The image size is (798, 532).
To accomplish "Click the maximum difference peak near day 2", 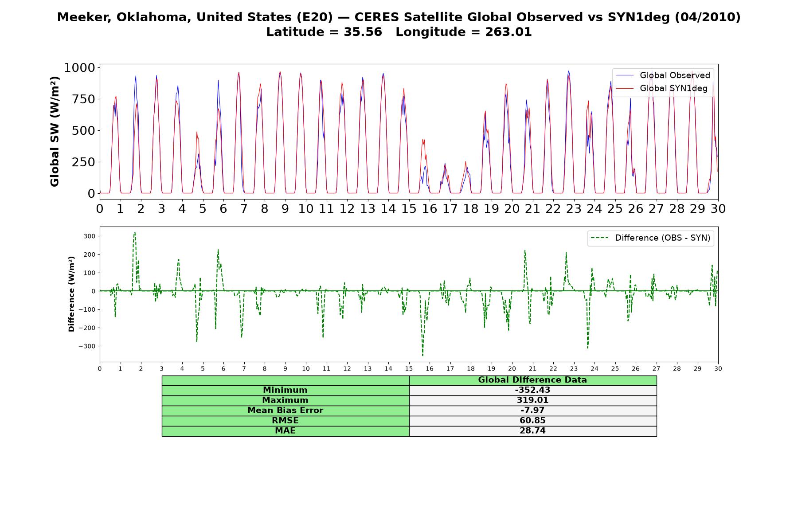I will coord(135,233).
